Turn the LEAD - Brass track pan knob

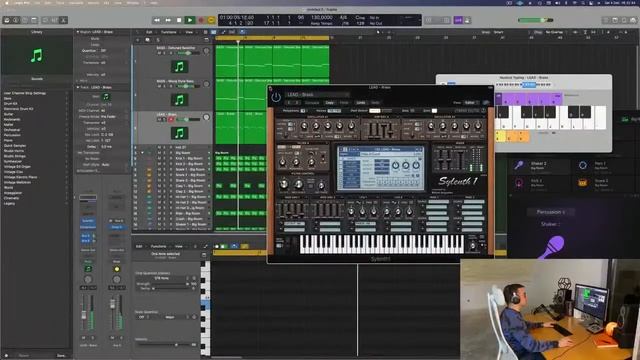click(206, 118)
